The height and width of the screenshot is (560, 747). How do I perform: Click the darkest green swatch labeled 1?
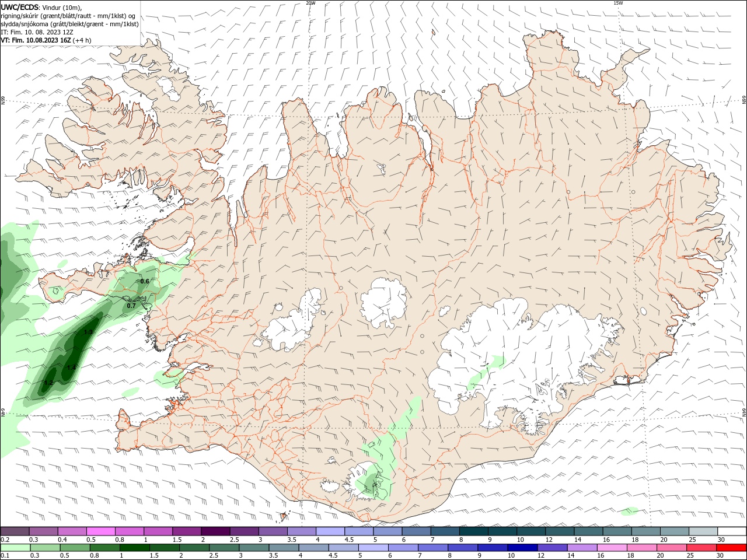(134, 548)
